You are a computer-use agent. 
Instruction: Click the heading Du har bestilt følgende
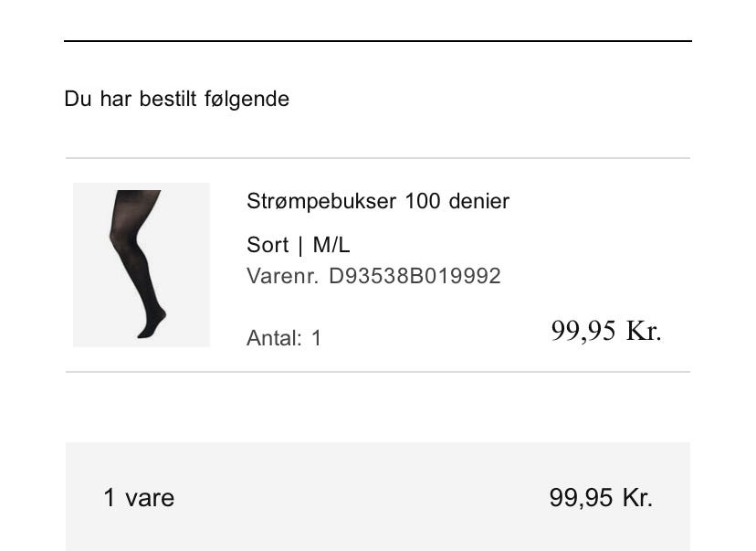point(176,99)
